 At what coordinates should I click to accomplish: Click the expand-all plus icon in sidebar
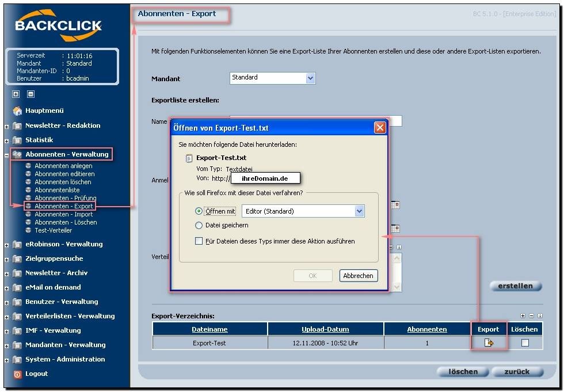[16, 94]
